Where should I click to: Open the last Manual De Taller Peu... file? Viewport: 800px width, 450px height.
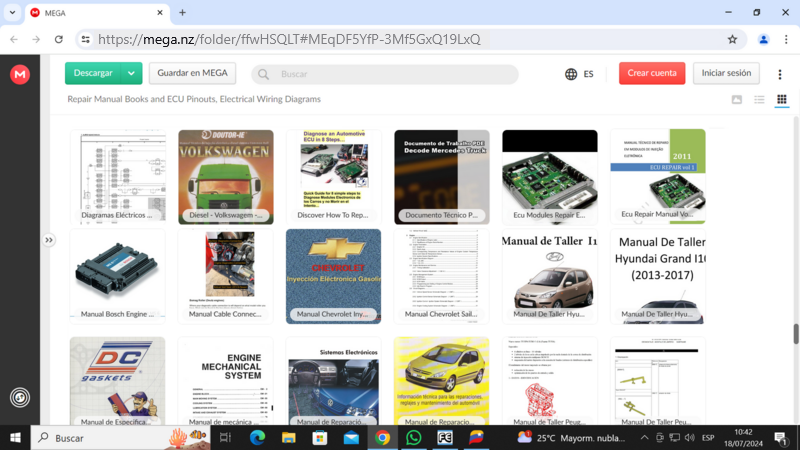[658, 381]
